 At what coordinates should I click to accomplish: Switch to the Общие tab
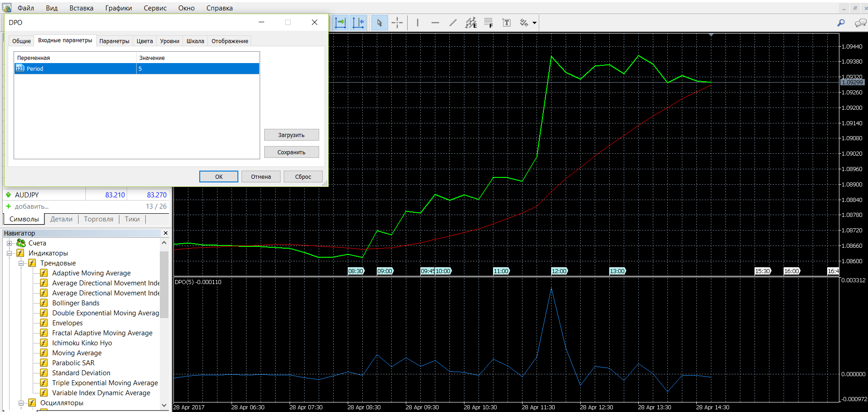(x=21, y=41)
